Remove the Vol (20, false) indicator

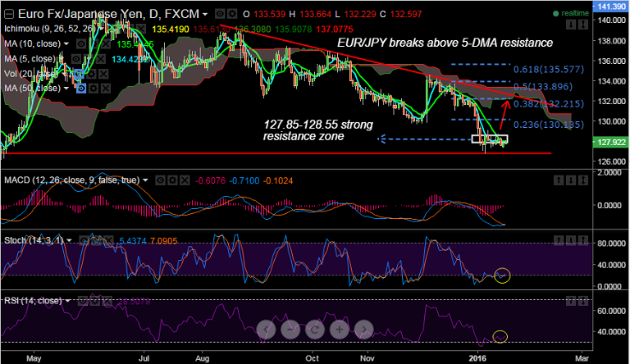coord(103,74)
